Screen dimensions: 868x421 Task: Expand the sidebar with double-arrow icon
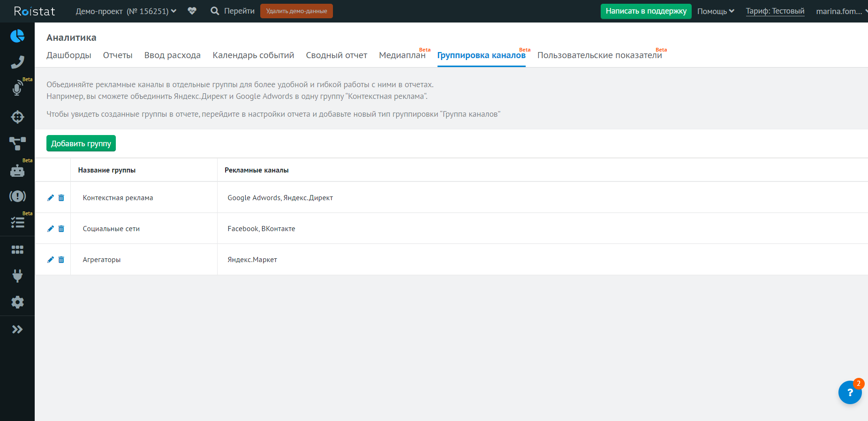(x=17, y=330)
